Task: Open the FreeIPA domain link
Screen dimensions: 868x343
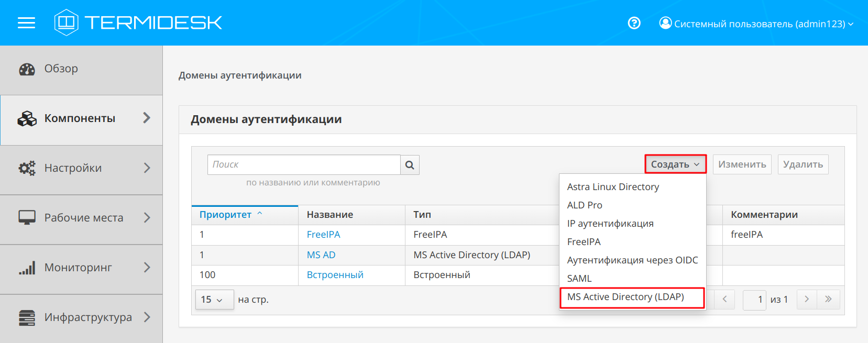Action: pyautogui.click(x=323, y=235)
